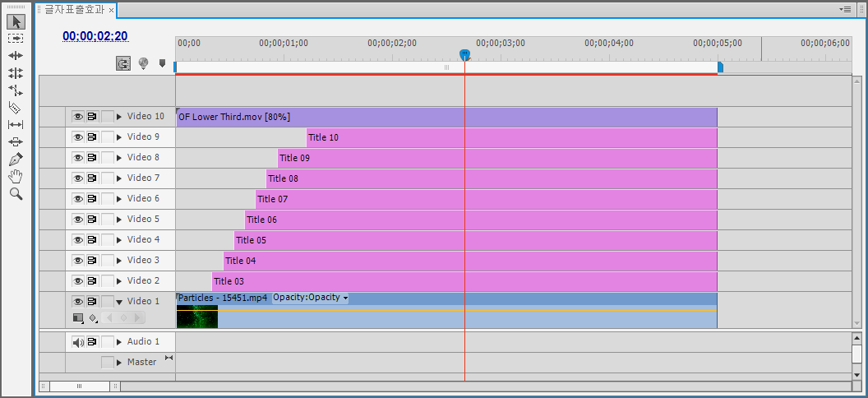
Task: Click the Video 1 go to previous keyframe arrow
Action: click(108, 317)
